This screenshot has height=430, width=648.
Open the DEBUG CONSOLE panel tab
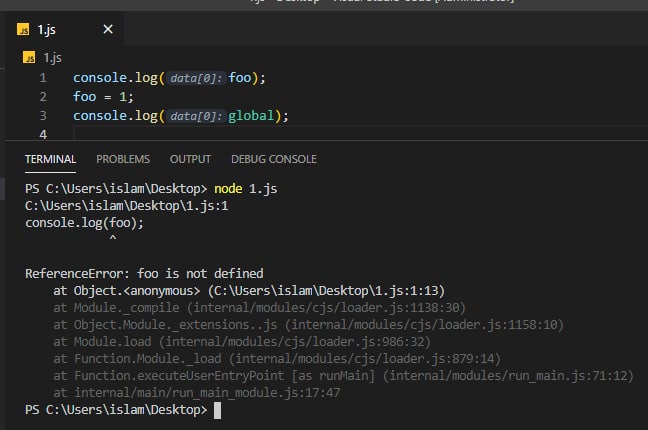click(274, 159)
